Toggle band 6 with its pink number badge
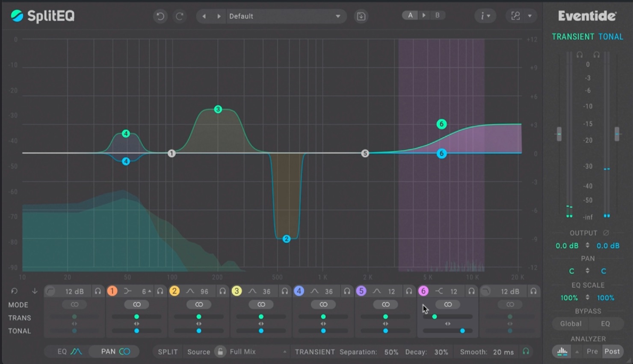This screenshot has width=633, height=364. [423, 291]
